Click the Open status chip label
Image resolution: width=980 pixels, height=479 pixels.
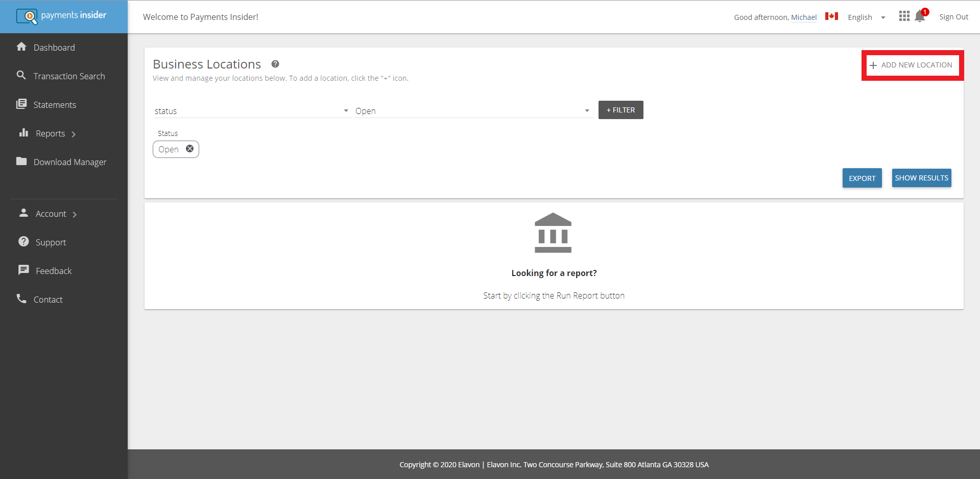(169, 149)
